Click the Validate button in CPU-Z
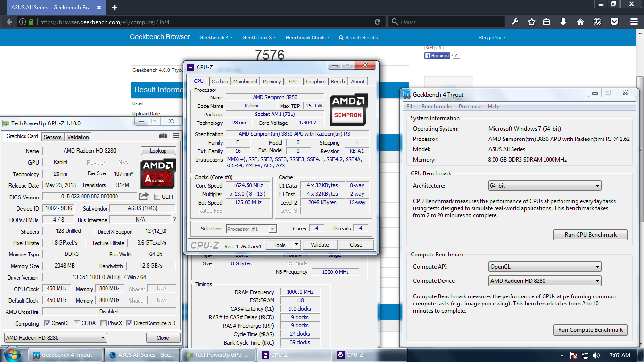 [x=320, y=245]
